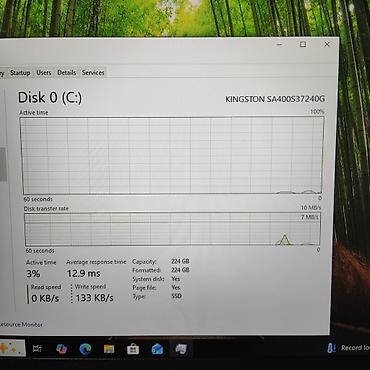Click the System disk Yes value

tap(176, 278)
